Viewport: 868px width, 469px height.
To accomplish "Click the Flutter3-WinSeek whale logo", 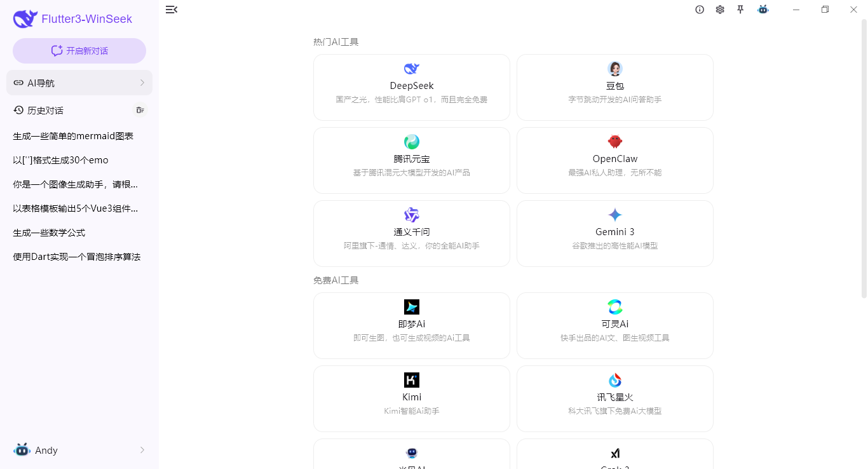I will [x=25, y=18].
